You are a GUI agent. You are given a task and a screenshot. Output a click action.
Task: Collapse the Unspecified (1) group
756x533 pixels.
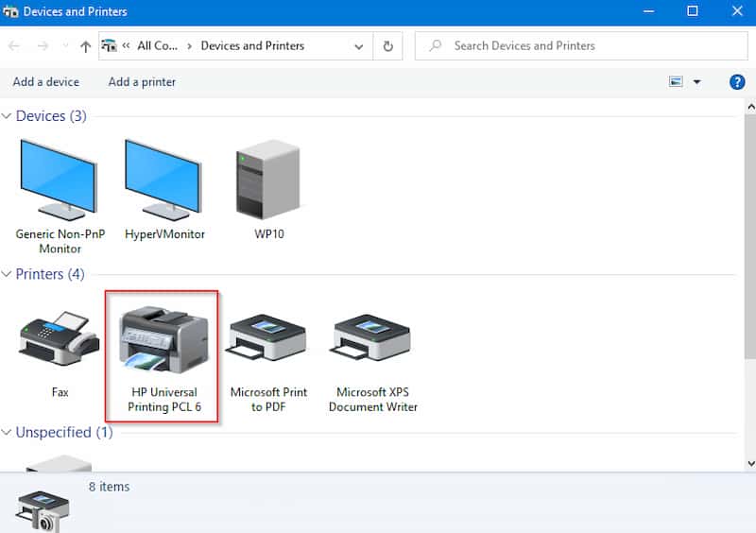tap(8, 433)
